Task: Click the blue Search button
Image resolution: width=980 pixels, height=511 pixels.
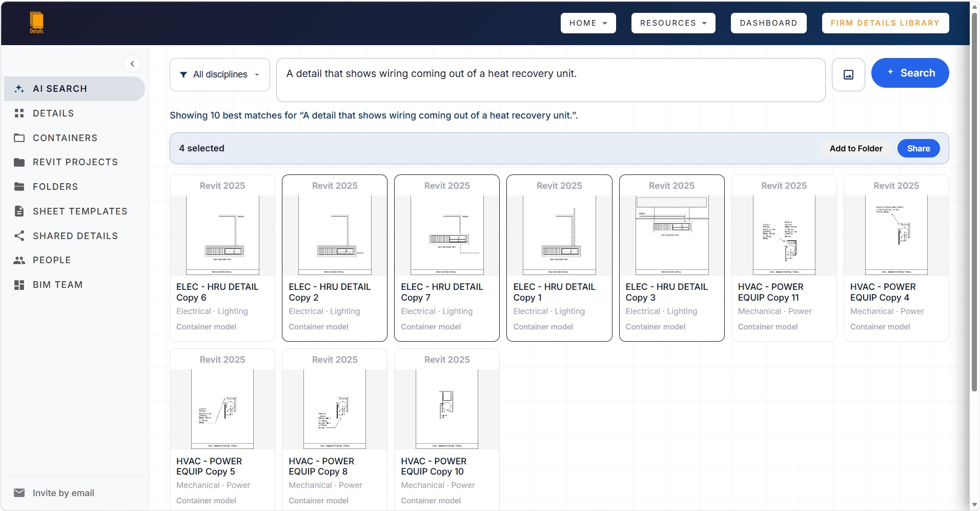Action: pyautogui.click(x=910, y=73)
